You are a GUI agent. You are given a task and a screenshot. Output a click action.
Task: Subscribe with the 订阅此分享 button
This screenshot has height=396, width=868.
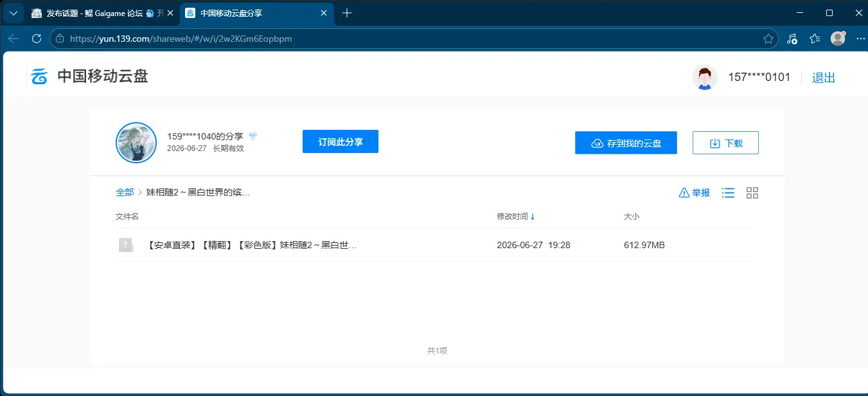(341, 141)
